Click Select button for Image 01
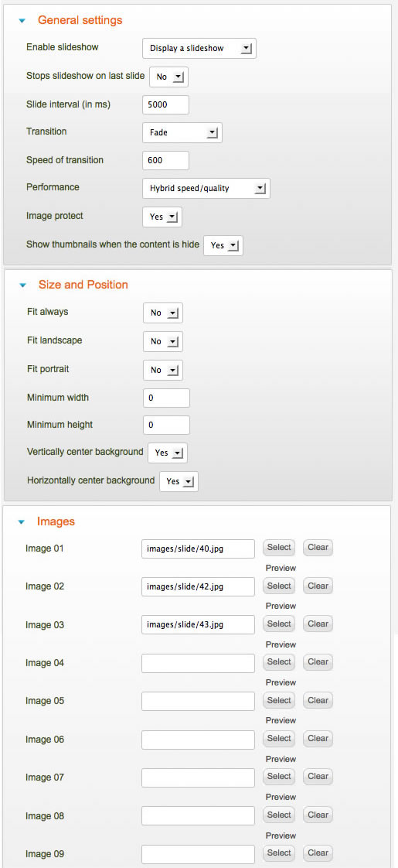 pos(279,548)
